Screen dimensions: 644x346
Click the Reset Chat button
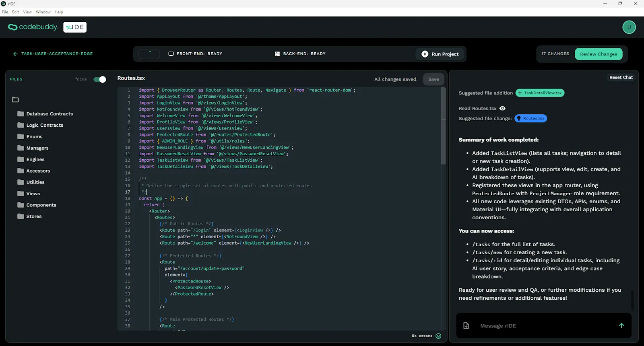point(621,77)
